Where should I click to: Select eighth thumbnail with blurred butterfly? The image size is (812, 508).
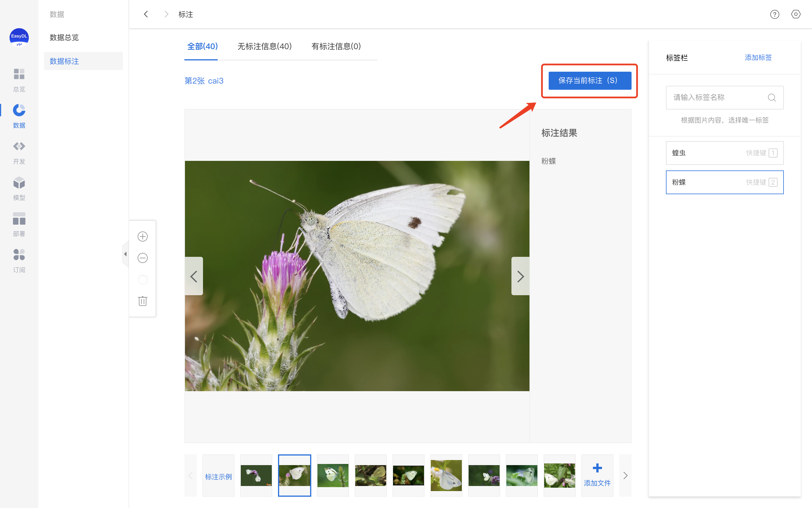tap(521, 476)
